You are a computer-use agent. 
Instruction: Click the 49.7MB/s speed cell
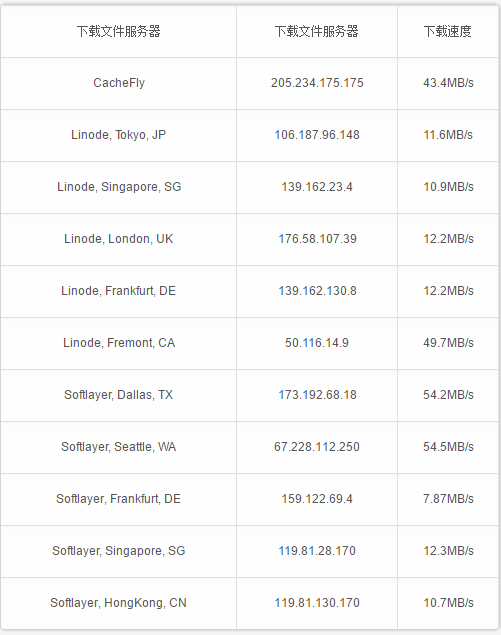[448, 343]
